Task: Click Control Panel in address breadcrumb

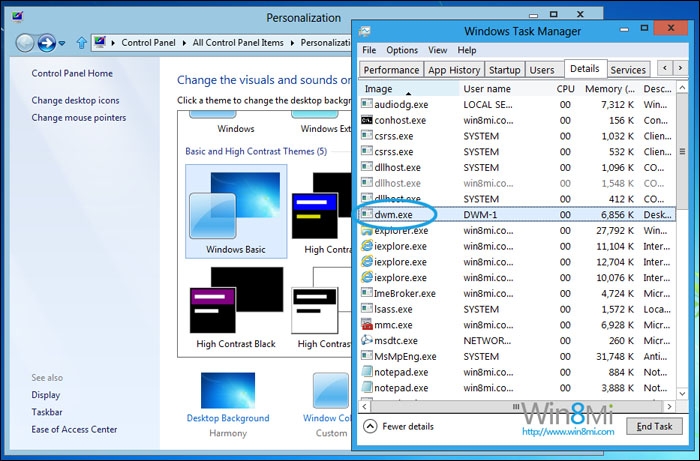Action: coord(148,43)
